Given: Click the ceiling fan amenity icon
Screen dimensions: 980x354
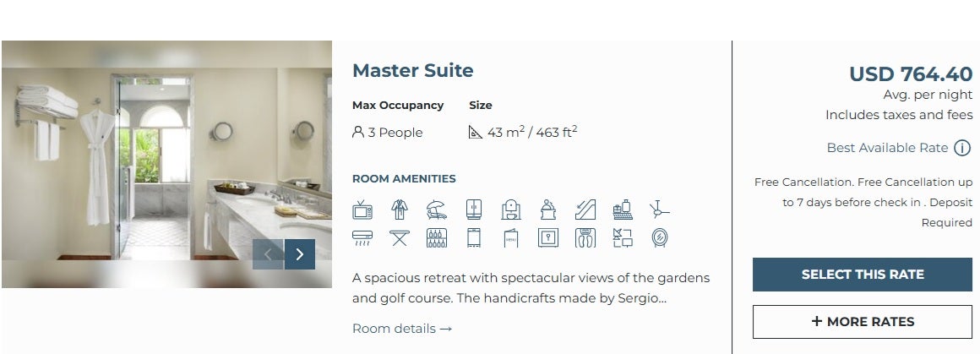Looking at the screenshot, I should pyautogui.click(x=659, y=210).
